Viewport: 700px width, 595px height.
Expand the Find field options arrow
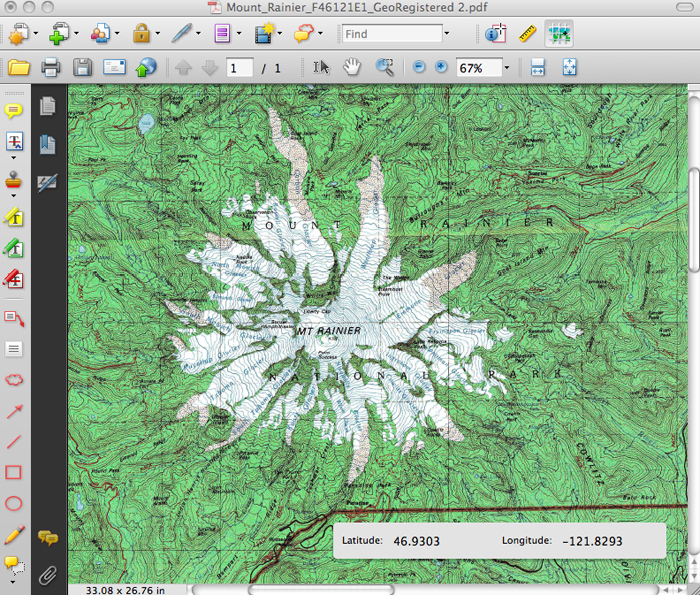click(x=449, y=34)
